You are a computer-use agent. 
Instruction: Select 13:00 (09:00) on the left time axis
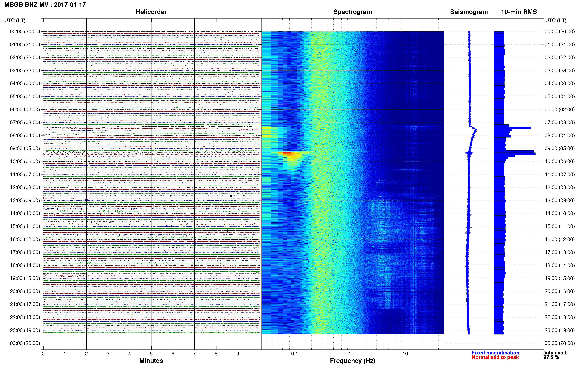click(x=25, y=201)
